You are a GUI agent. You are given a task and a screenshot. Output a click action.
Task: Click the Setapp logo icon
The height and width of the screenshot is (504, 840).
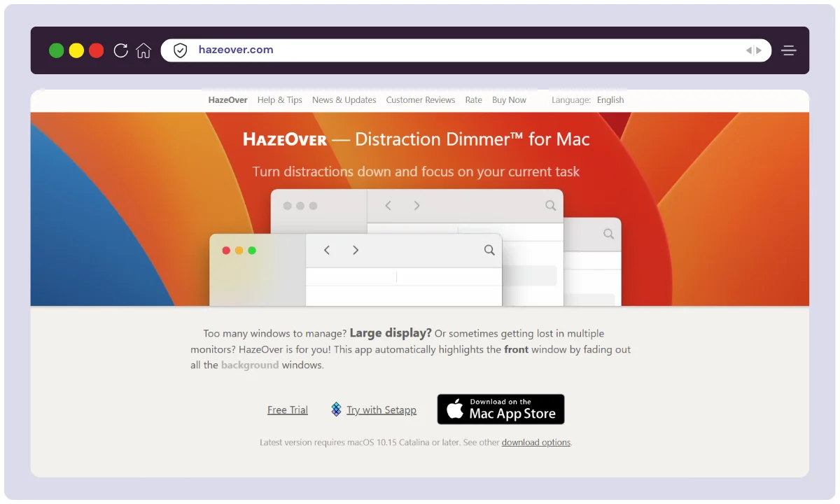336,409
